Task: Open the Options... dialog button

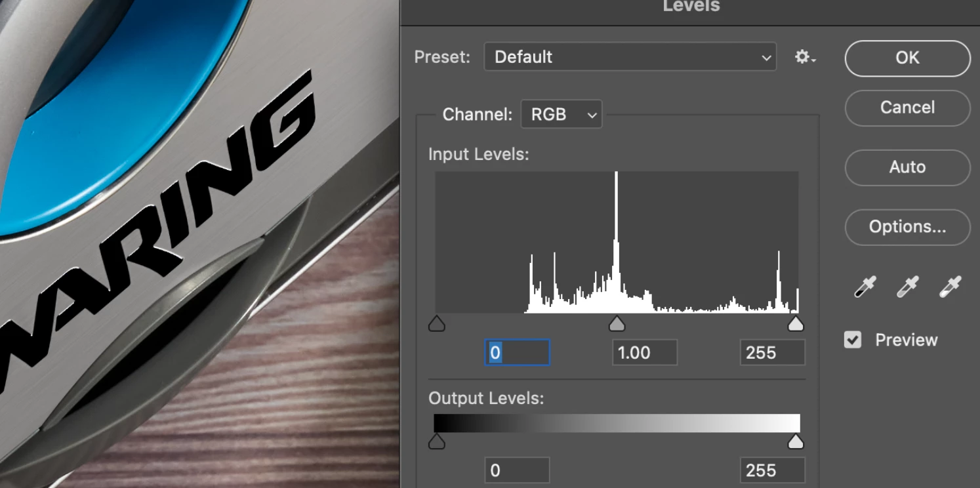Action: (908, 227)
